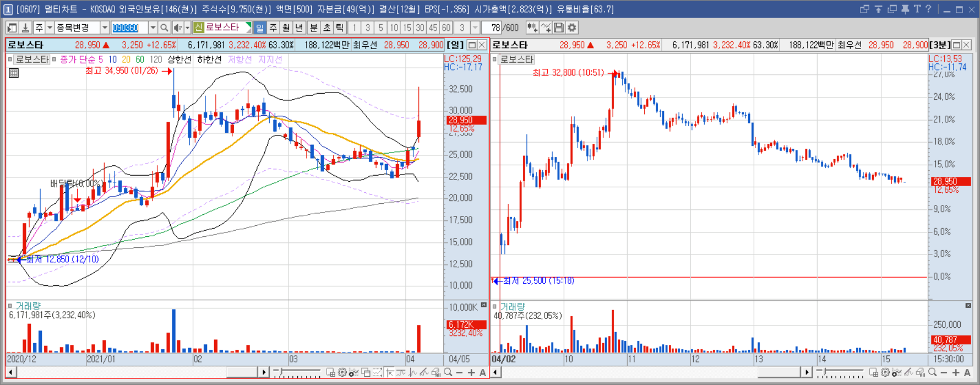This screenshot has width=980, height=385.
Task: Click the zoom magnifier icon under daily chart
Action: pyautogui.click(x=448, y=373)
